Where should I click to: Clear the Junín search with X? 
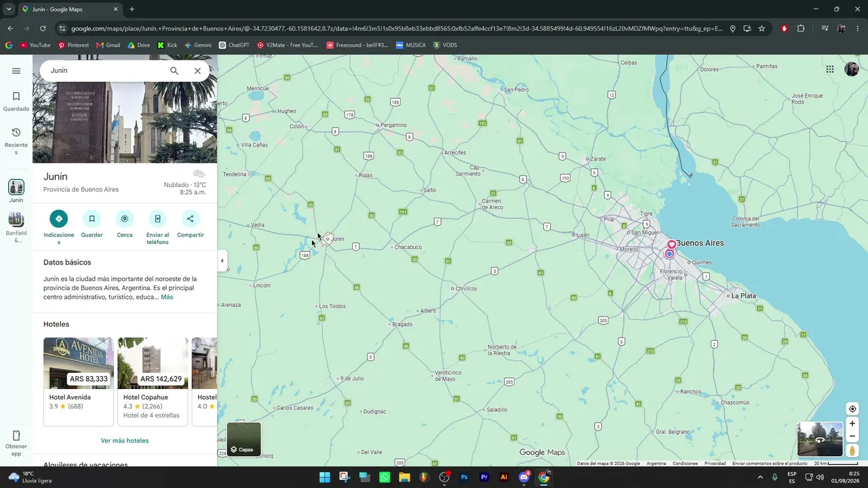[x=197, y=70]
